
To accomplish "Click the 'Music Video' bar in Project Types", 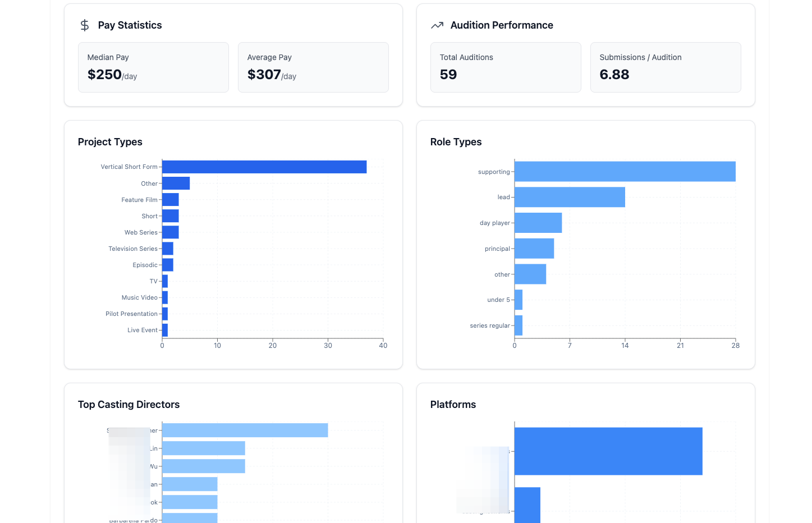I will [x=165, y=297].
